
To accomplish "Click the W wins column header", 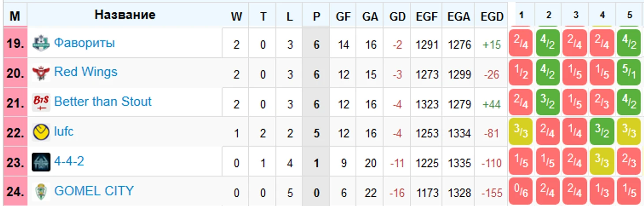I will 236,16.
